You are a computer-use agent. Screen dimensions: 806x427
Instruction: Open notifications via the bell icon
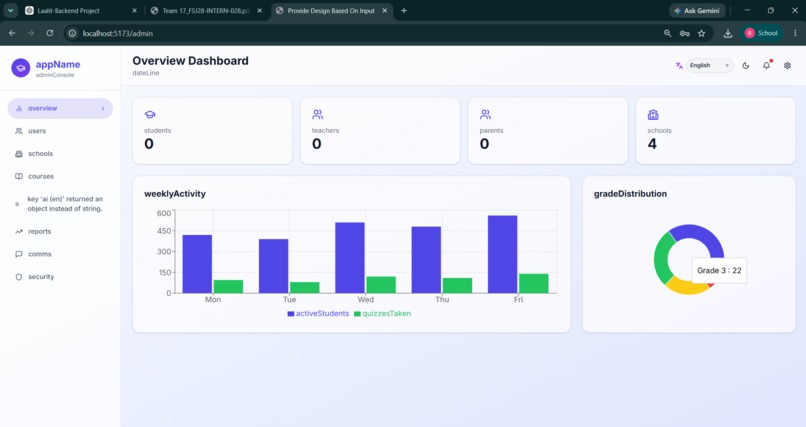point(766,65)
